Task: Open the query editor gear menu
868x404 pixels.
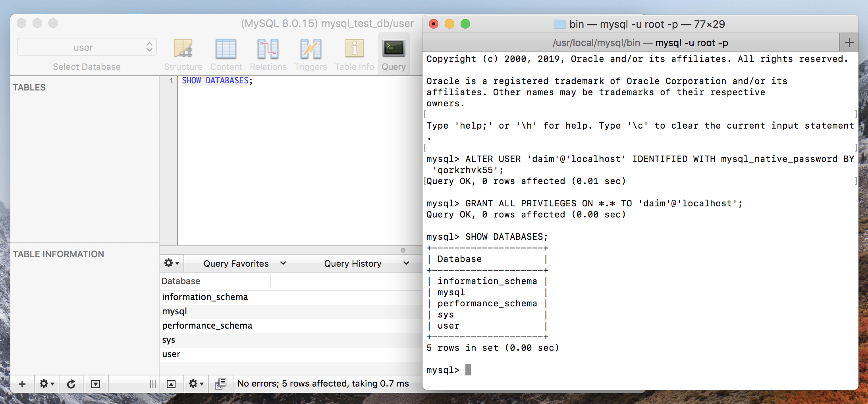Action: [172, 263]
